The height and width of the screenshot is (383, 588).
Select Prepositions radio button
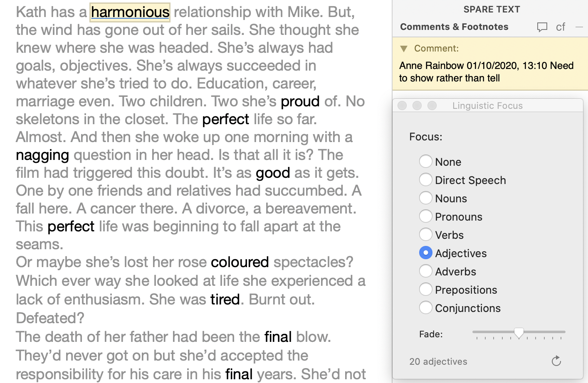tap(426, 289)
